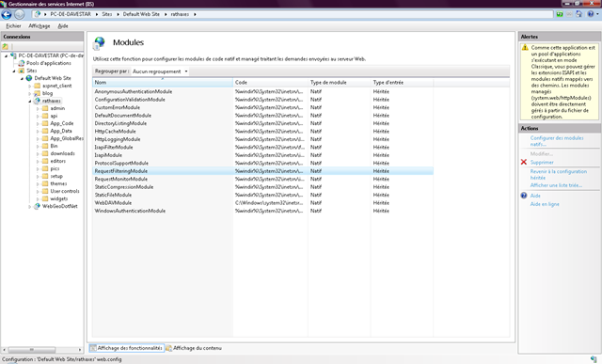Click the blue Aide question icon
The height and width of the screenshot is (364, 602).
coord(524,196)
